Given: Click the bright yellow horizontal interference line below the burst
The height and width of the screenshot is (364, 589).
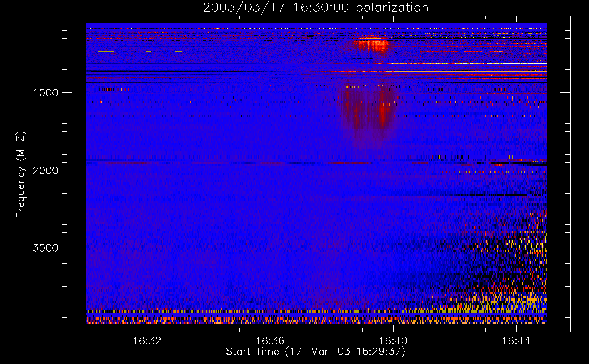Looking at the screenshot, I should tap(316, 63).
